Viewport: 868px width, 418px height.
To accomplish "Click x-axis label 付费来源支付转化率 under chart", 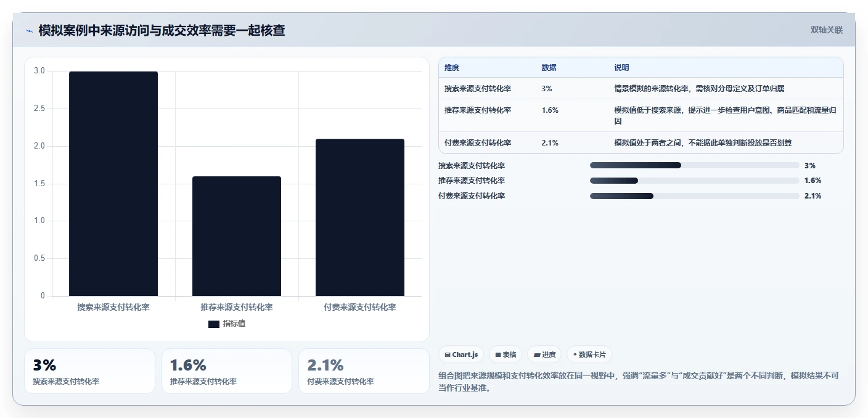I will click(x=360, y=307).
